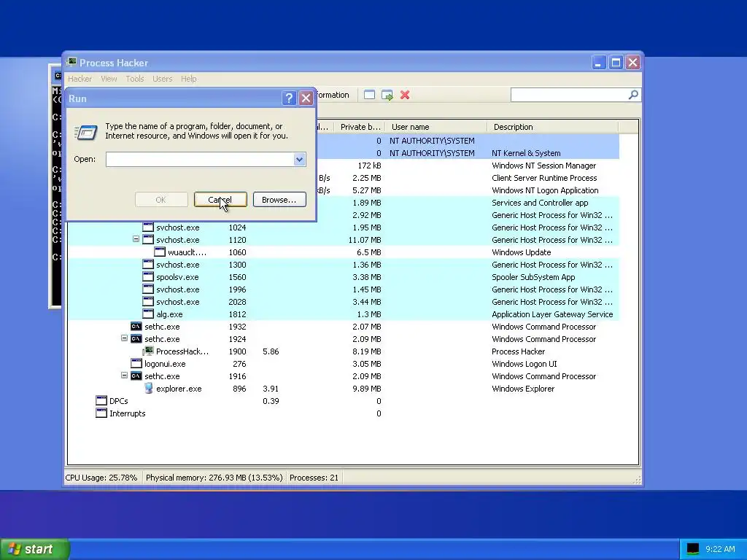Click the Application Layer Gateway Service description
Image resolution: width=747 pixels, height=560 pixels.
pyautogui.click(x=552, y=314)
